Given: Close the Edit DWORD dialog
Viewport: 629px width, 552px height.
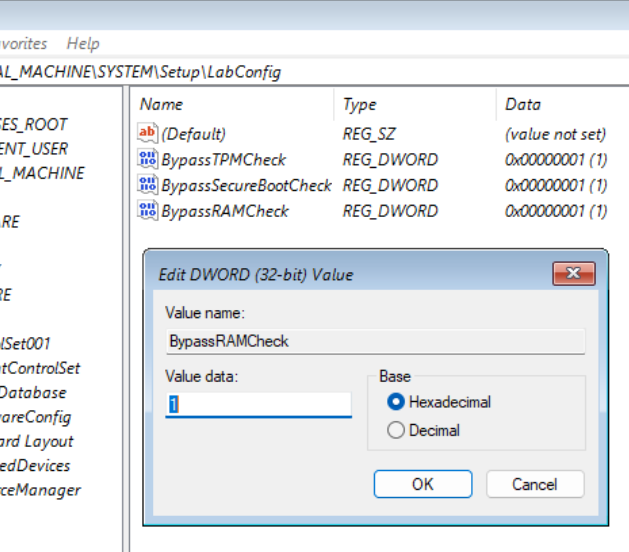Looking at the screenshot, I should click(573, 274).
